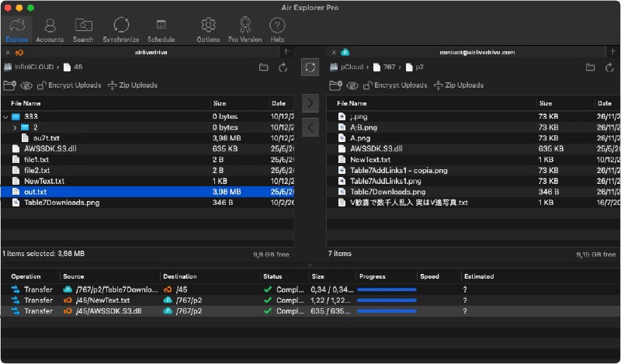Select ou7t.txt in the left pane
The width and height of the screenshot is (621, 364).
coord(147,138)
